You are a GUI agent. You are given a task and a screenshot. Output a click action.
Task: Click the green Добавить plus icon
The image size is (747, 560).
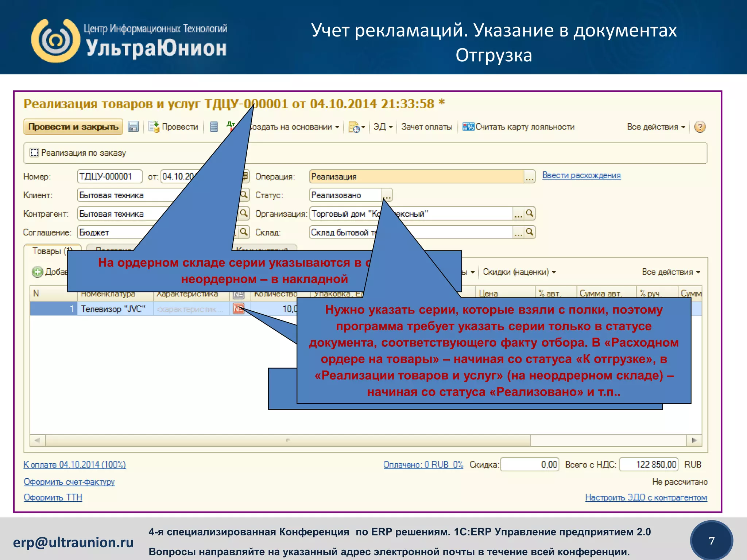click(38, 272)
